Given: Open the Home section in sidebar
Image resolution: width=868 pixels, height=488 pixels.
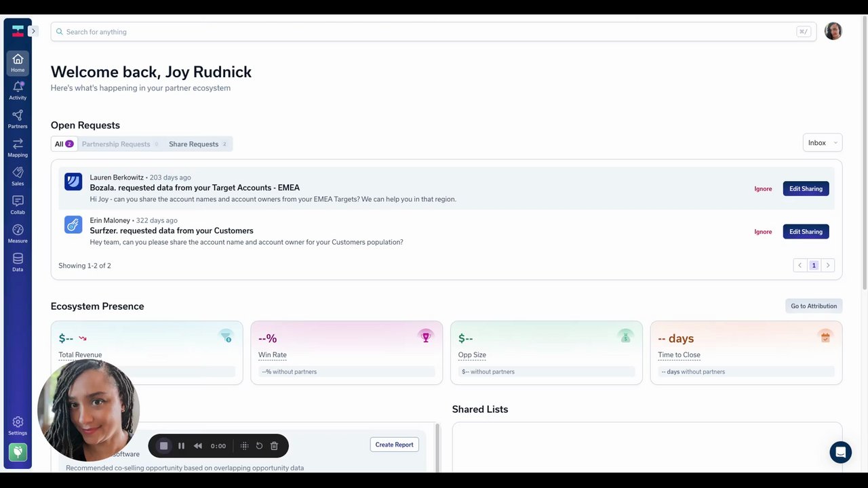Looking at the screenshot, I should (x=18, y=63).
